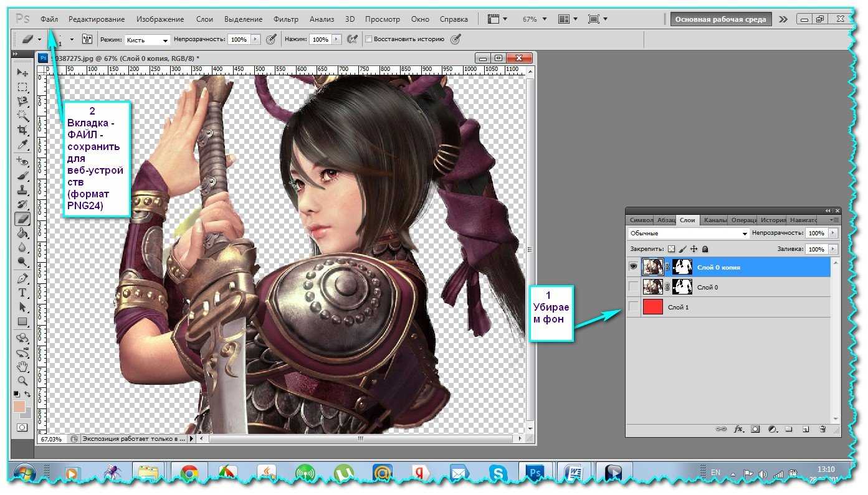The height and width of the screenshot is (495, 868).
Task: Expand the workspace chevron list
Action: pos(783,19)
